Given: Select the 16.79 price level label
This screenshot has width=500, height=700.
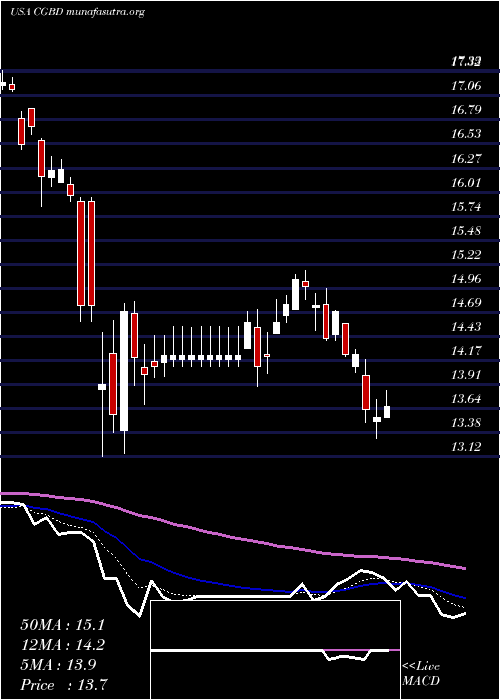Looking at the screenshot, I should pyautogui.click(x=466, y=109).
